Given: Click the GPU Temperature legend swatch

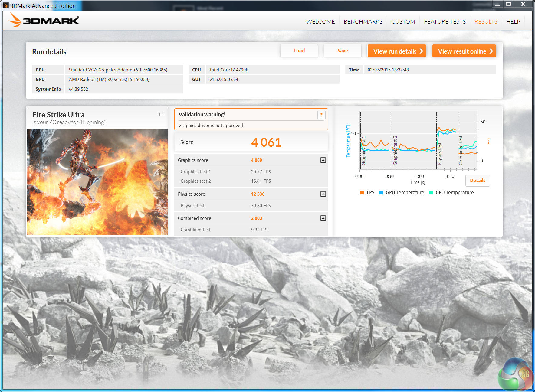Looking at the screenshot, I should tap(381, 193).
